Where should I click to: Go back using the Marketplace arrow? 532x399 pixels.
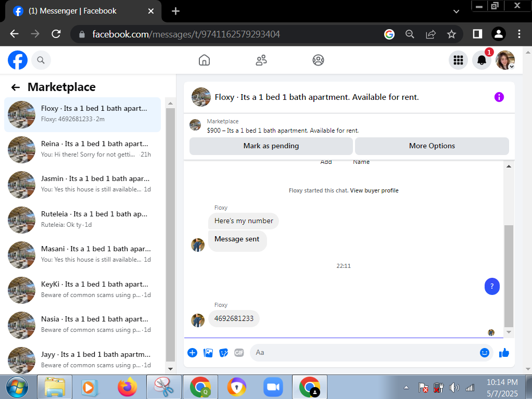(x=16, y=87)
